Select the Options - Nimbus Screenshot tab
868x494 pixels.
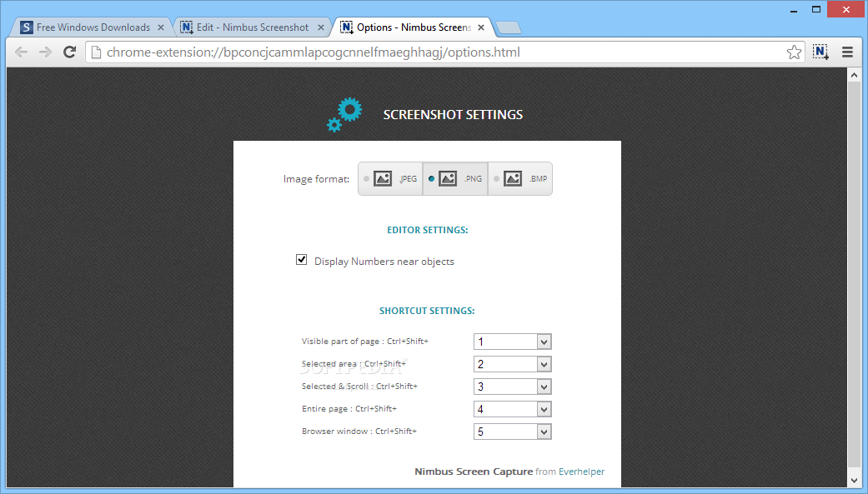tap(413, 27)
